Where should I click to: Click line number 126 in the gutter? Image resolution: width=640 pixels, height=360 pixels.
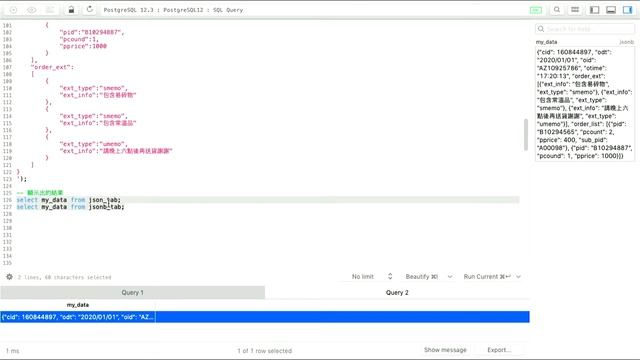(7, 200)
